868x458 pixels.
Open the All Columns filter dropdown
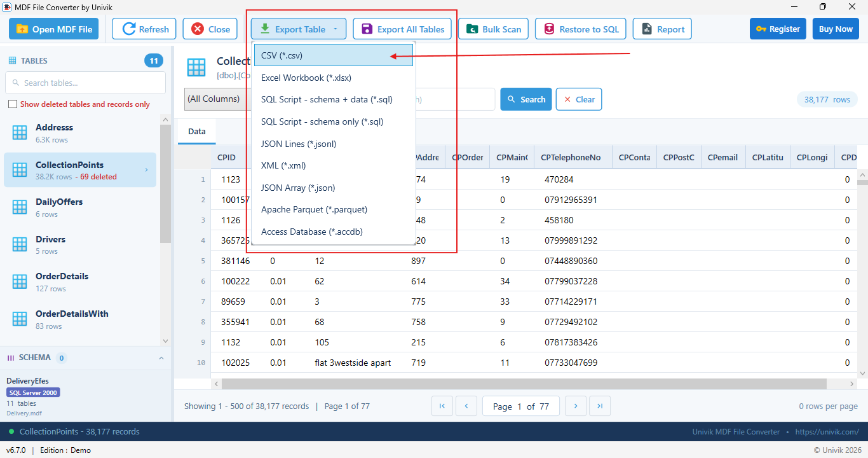(216, 99)
